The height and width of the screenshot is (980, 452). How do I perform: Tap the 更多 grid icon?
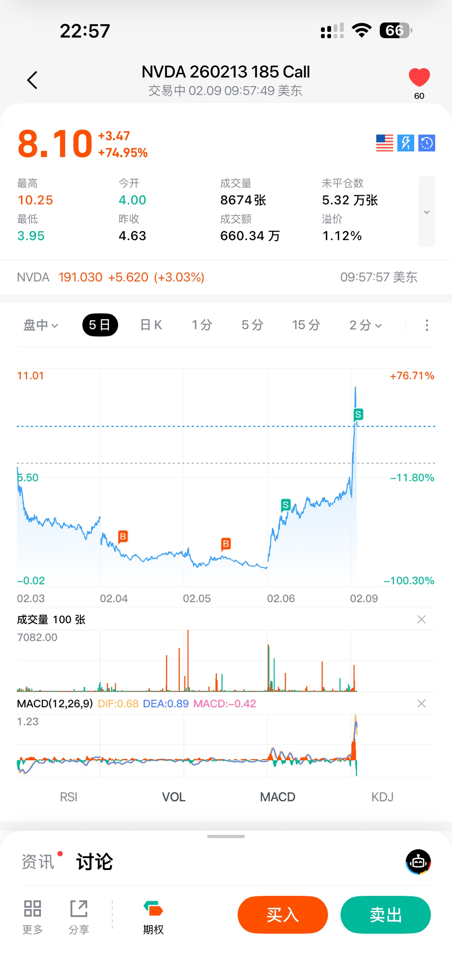(32, 915)
